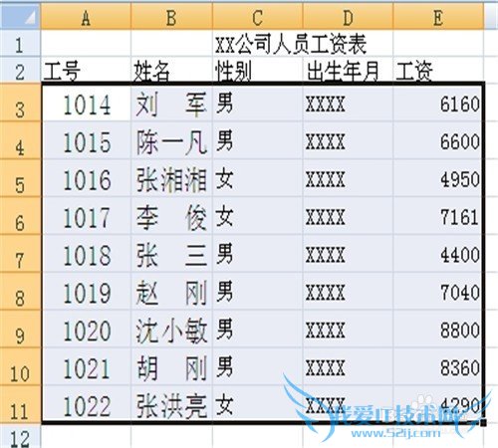Image resolution: width=498 pixels, height=448 pixels.
Task: Select row 11 header
Action: coord(20,405)
